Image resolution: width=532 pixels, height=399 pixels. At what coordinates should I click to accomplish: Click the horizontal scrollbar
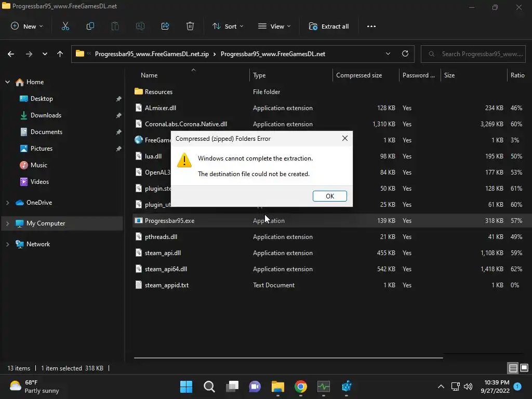click(x=288, y=357)
